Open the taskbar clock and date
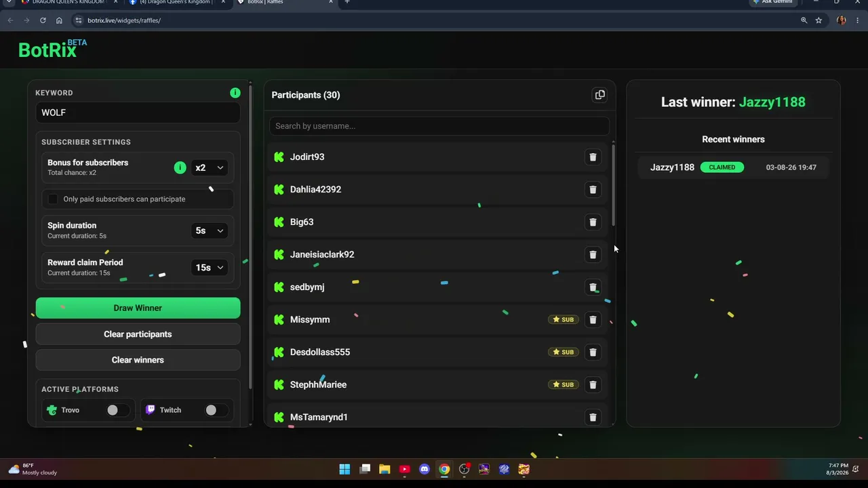868x488 pixels. tap(838, 469)
